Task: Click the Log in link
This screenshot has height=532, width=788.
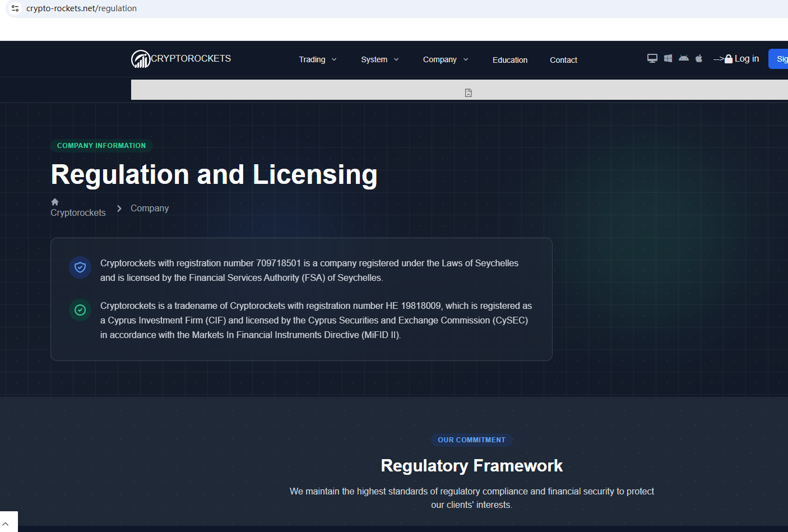Action: [746, 59]
